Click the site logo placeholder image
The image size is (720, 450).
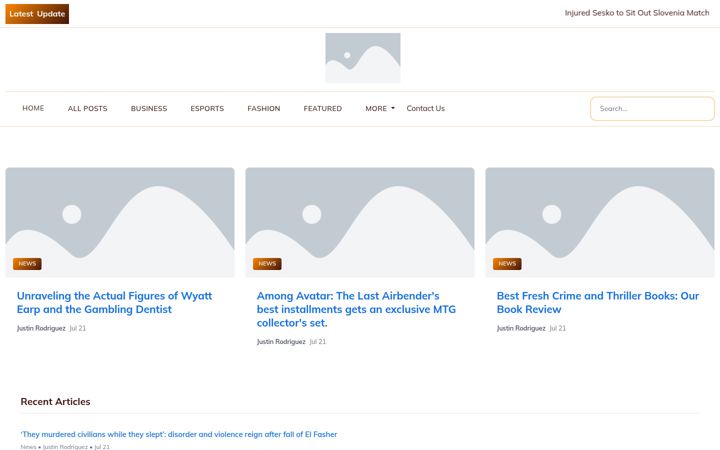coord(363,58)
